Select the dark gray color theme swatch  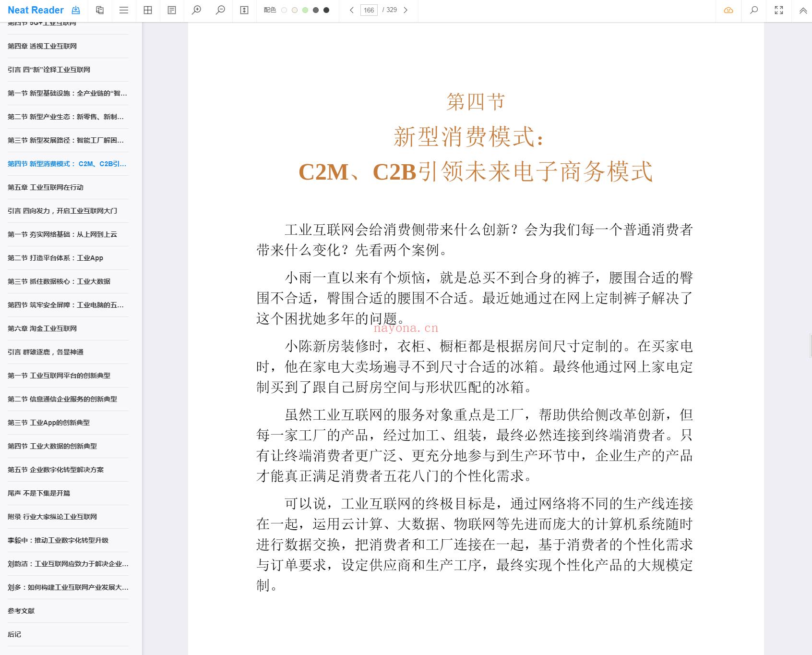point(316,10)
